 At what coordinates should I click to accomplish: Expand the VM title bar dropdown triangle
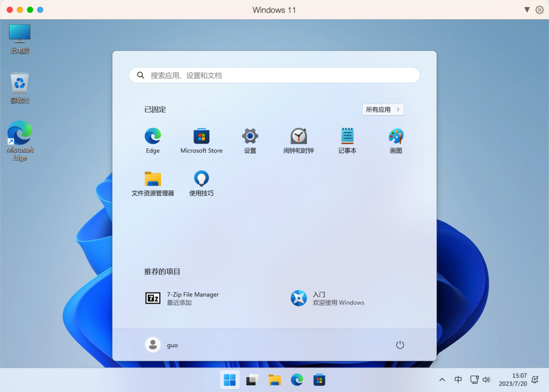tap(527, 10)
